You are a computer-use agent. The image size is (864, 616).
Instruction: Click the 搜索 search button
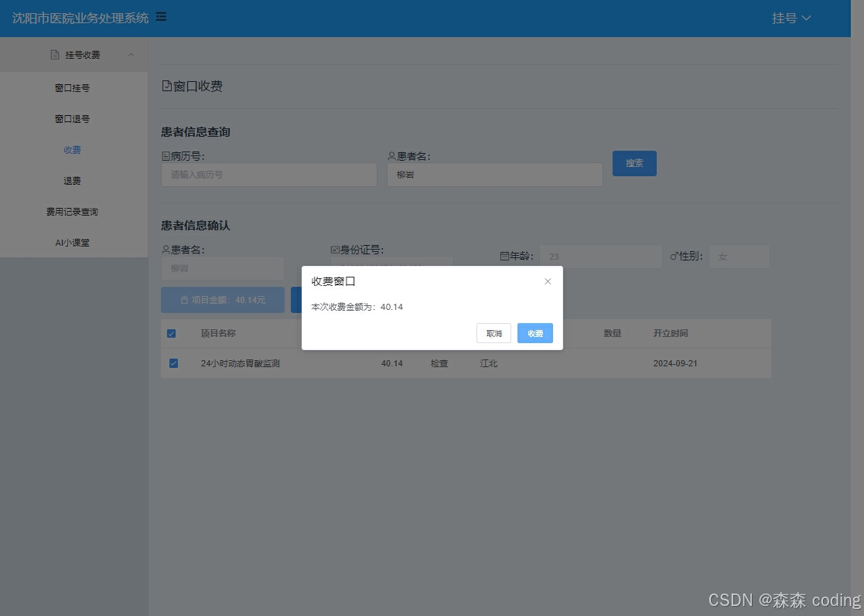point(634,163)
